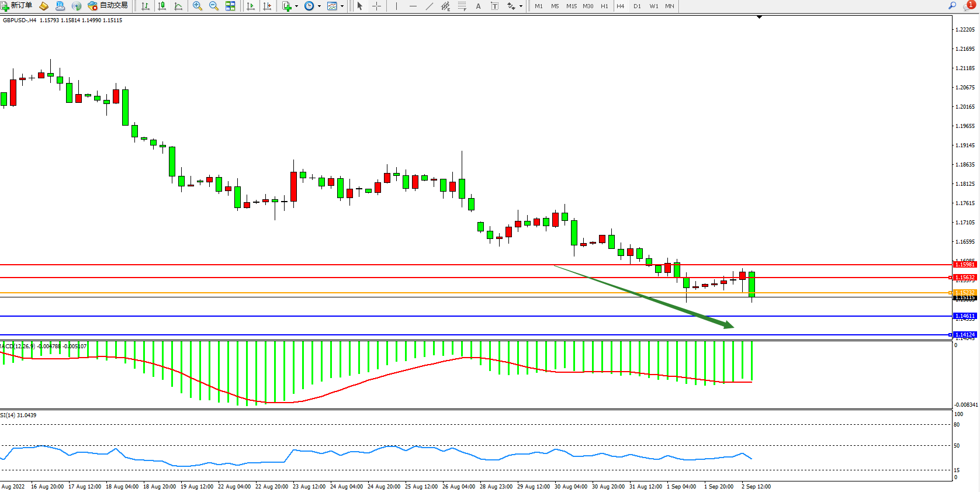The image size is (980, 492).
Task: Switch to the D1 timeframe
Action: tap(637, 6)
